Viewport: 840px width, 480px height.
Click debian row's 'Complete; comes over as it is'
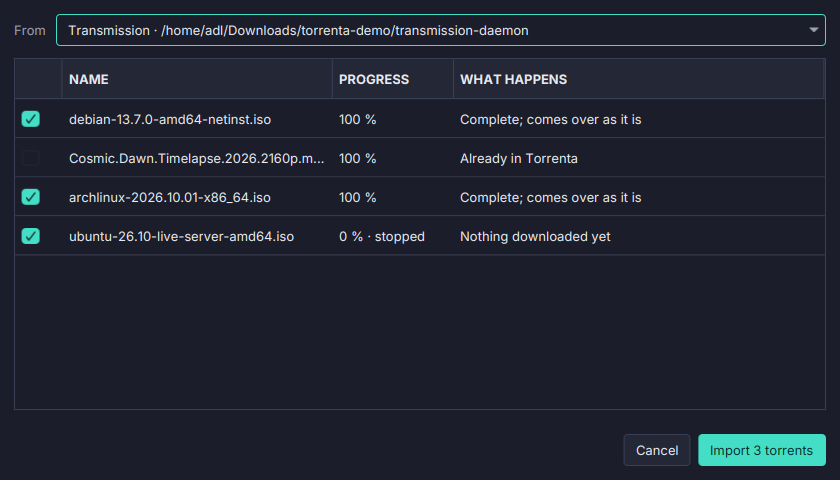(x=551, y=119)
